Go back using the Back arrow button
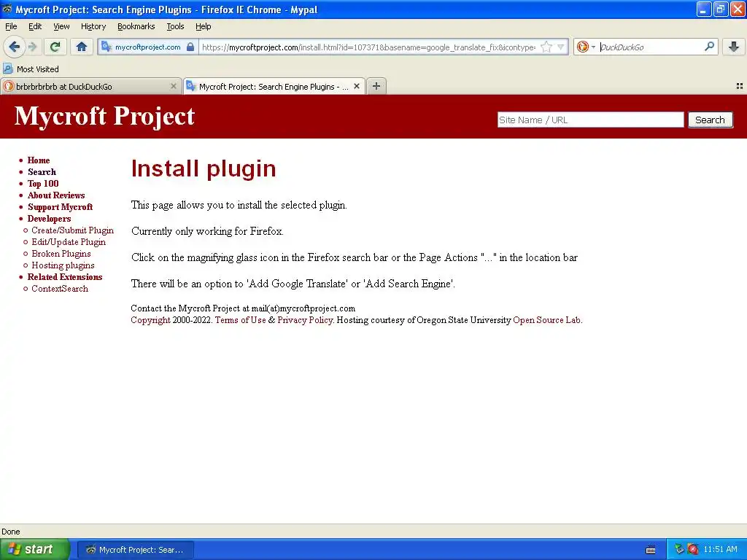This screenshot has width=747, height=560. pyautogui.click(x=15, y=47)
